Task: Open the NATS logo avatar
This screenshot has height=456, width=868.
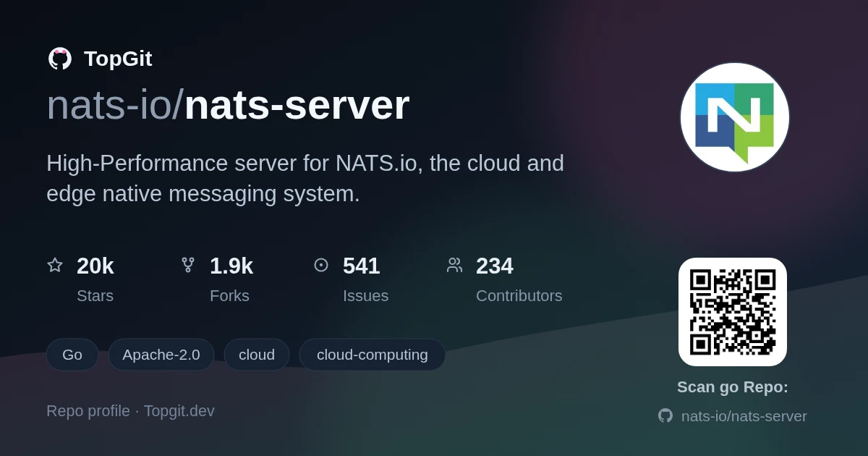Action: [734, 117]
